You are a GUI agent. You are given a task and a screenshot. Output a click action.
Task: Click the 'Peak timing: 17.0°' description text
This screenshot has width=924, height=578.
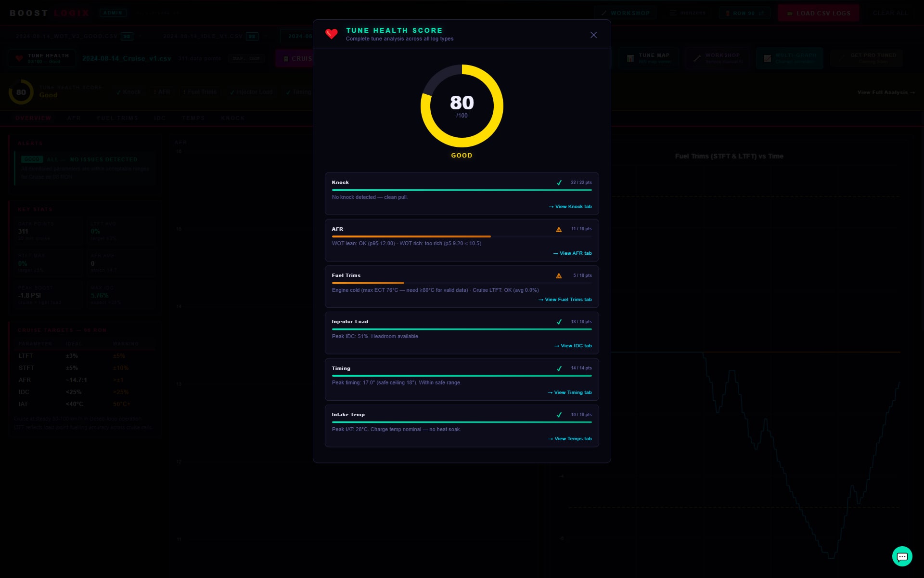(x=397, y=383)
